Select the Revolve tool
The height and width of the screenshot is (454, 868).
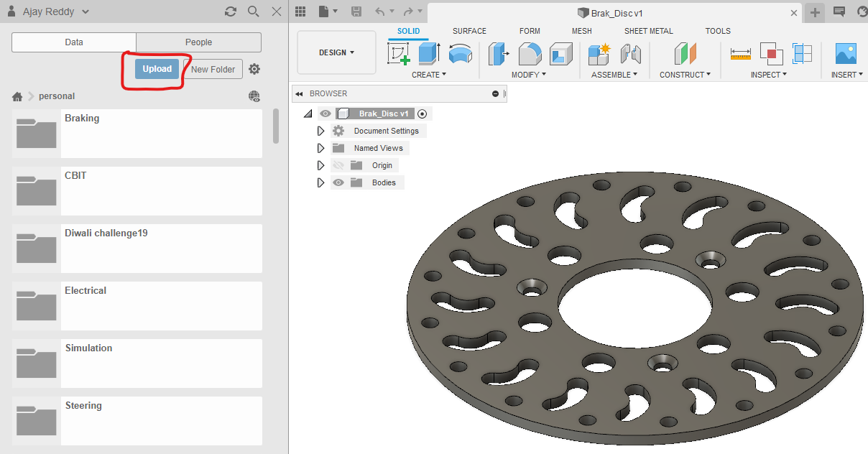pyautogui.click(x=460, y=53)
